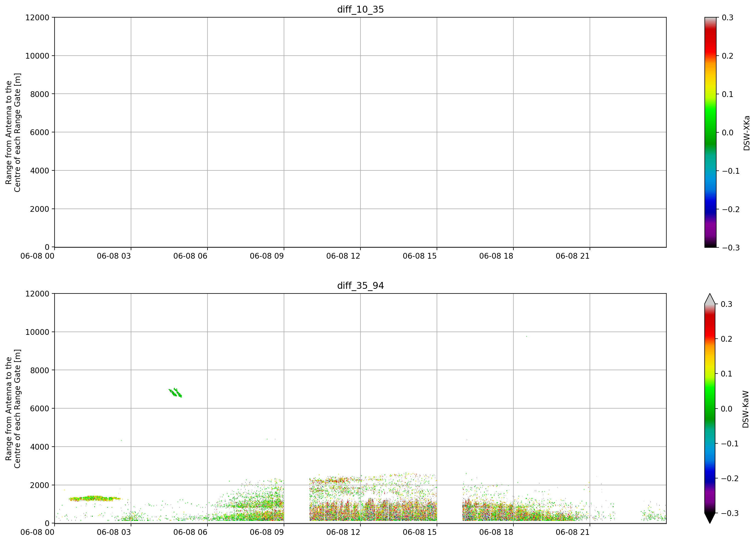Click the 0.3 tick on the DSW-XKa colorbar

(728, 17)
